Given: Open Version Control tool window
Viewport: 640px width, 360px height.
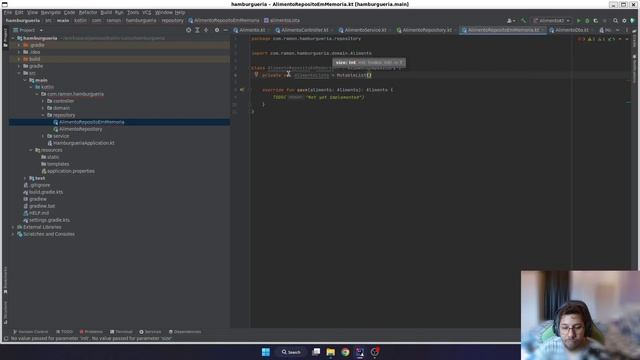Looking at the screenshot, I should pyautogui.click(x=30, y=332).
